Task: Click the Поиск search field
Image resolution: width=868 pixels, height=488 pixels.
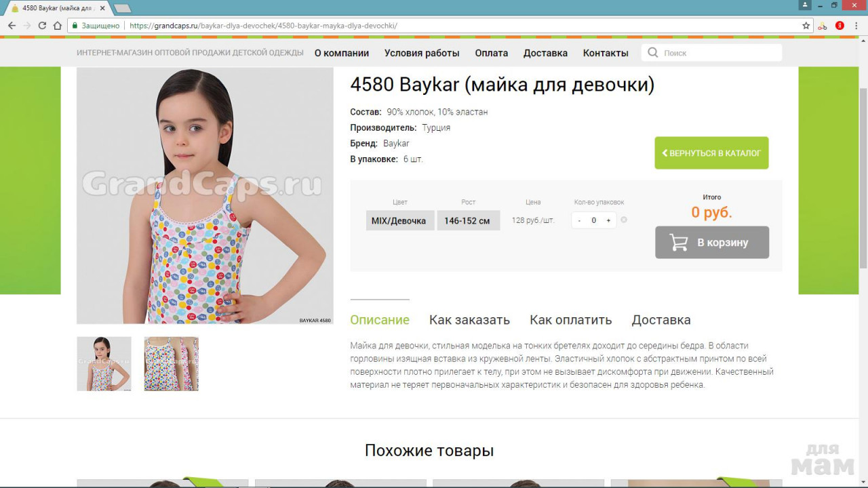Action: (719, 53)
